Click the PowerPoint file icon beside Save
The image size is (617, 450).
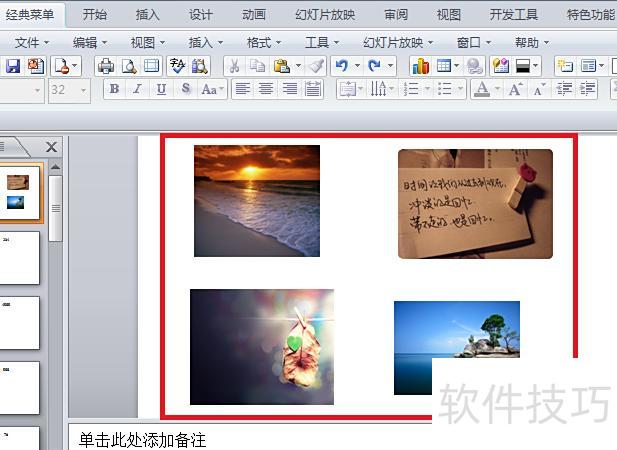point(36,66)
